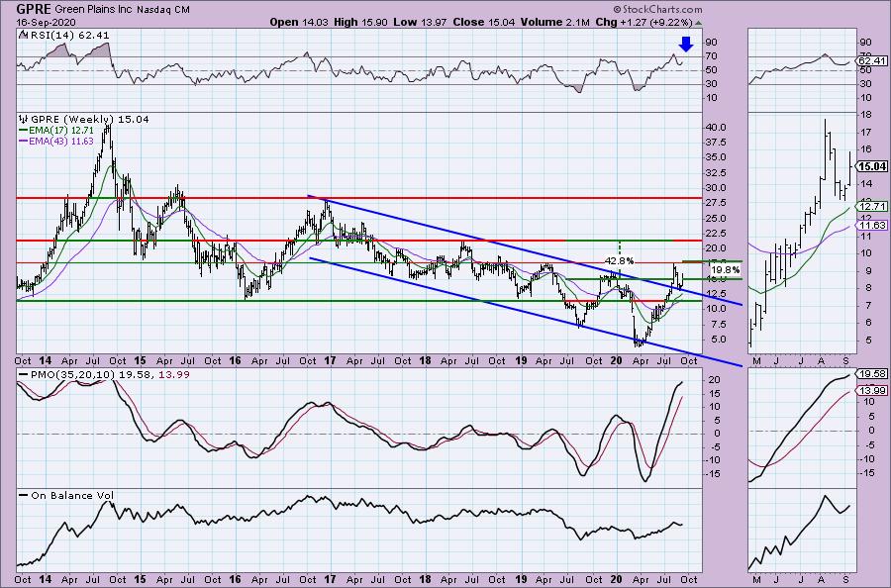Click the EMA(17) 12.71 legend entry
Screen dimensions: 891x588
56,130
